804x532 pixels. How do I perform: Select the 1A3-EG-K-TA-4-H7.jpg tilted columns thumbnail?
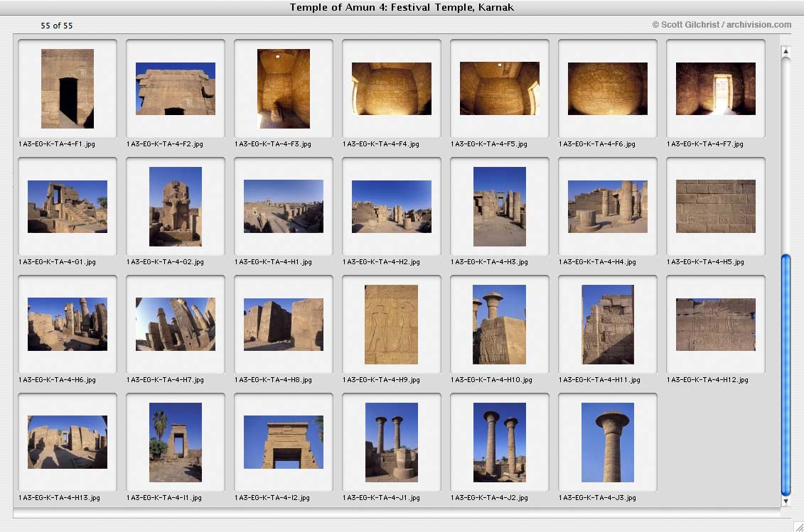coord(176,325)
